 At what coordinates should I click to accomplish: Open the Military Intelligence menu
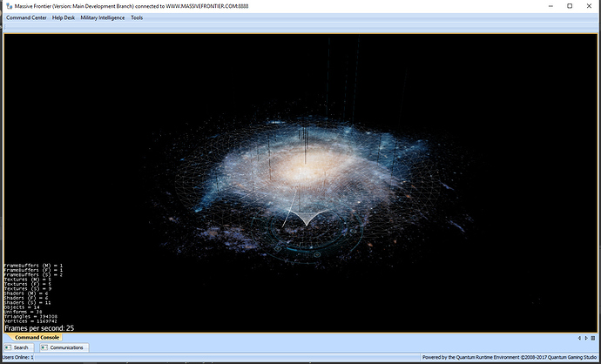point(102,17)
